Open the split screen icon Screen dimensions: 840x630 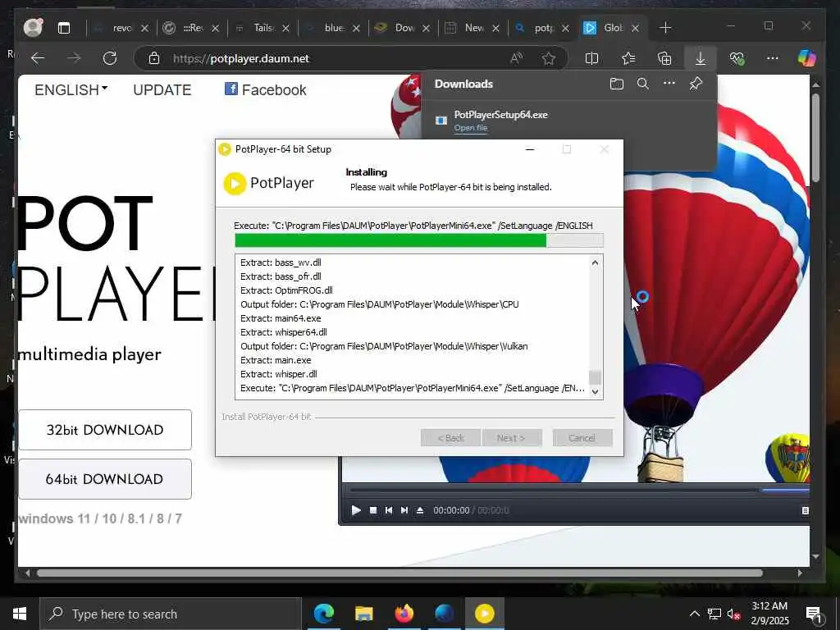(591, 58)
